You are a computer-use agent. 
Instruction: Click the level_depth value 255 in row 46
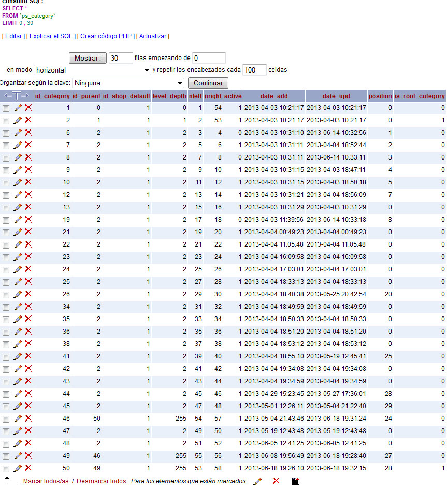pyautogui.click(x=181, y=419)
